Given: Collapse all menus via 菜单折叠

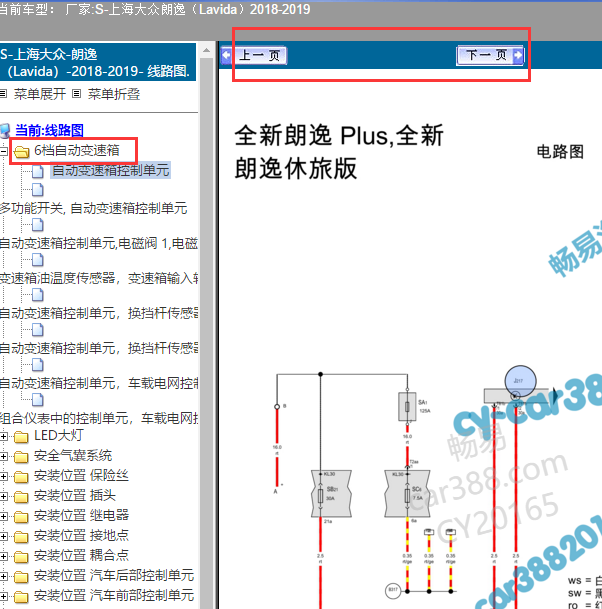Looking at the screenshot, I should [114, 94].
